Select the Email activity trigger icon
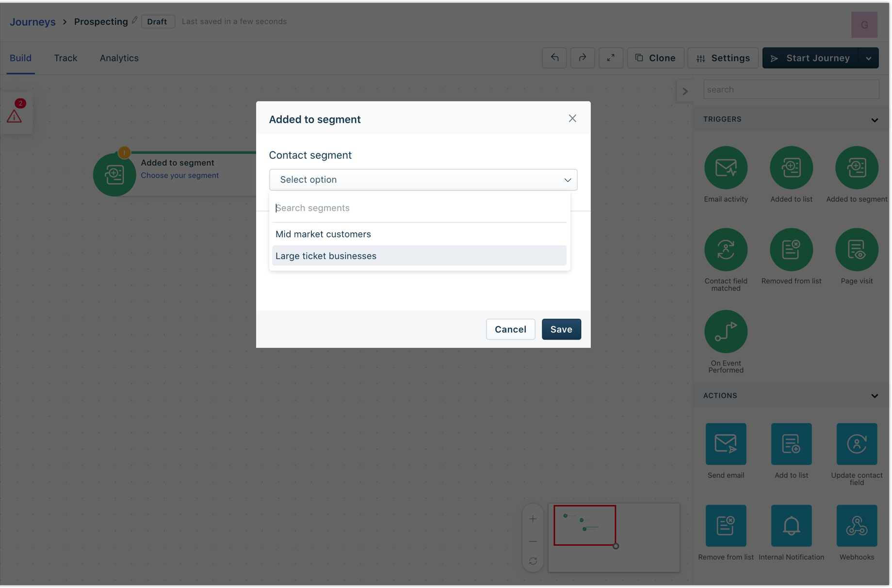The width and height of the screenshot is (892, 588). 726,167
